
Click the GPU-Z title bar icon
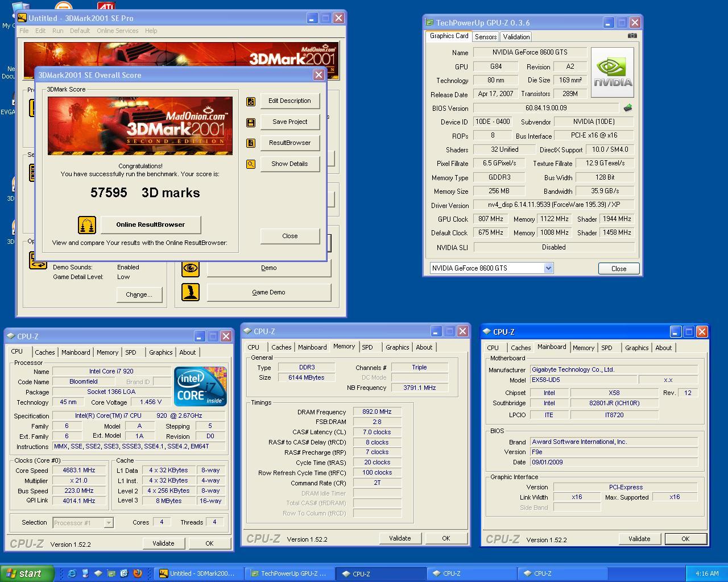[429, 23]
